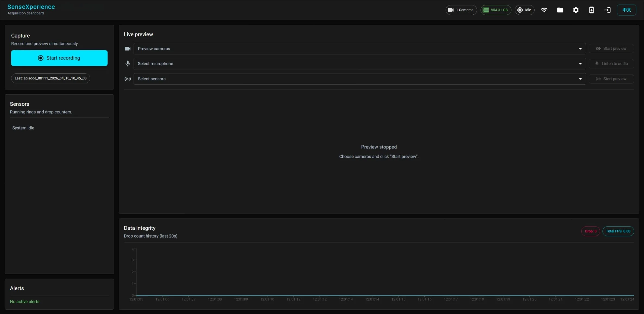Click the Last episode_00111 chip

point(50,78)
